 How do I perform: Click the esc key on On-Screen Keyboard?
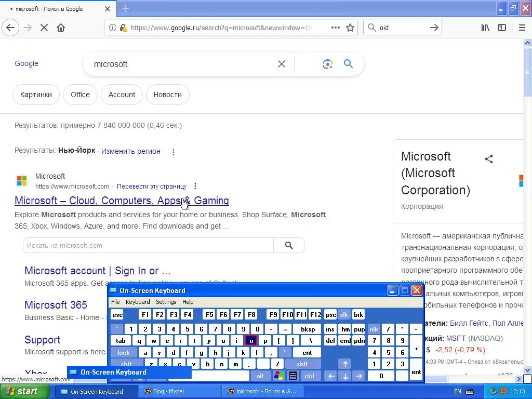[x=117, y=315]
